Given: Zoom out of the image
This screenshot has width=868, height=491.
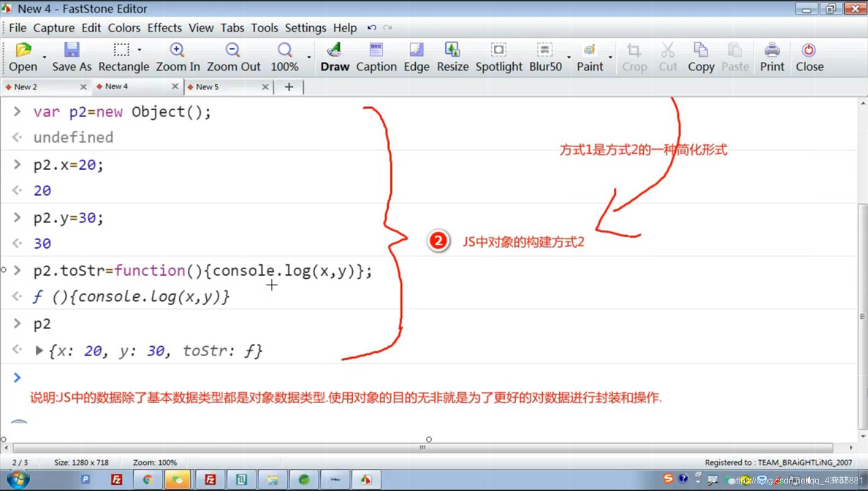Looking at the screenshot, I should click(233, 57).
